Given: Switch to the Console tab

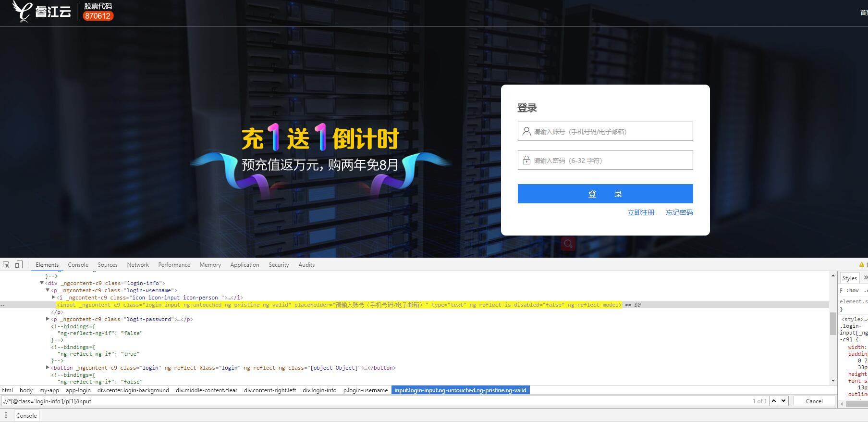Looking at the screenshot, I should point(78,265).
